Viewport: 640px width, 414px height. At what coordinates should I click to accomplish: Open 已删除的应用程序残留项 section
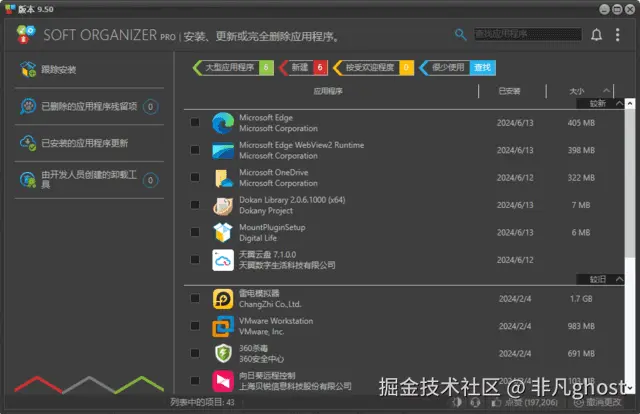[89, 107]
